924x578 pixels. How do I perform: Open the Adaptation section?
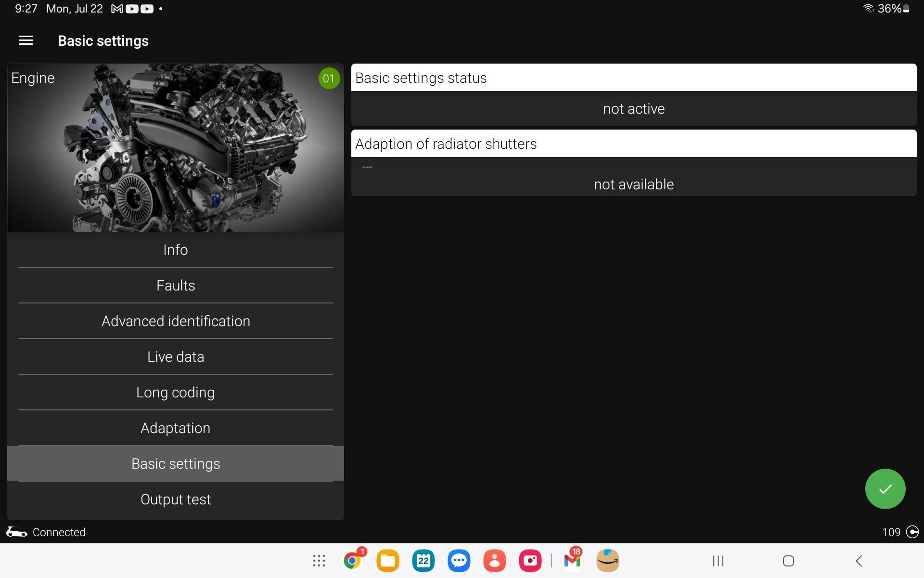(175, 428)
